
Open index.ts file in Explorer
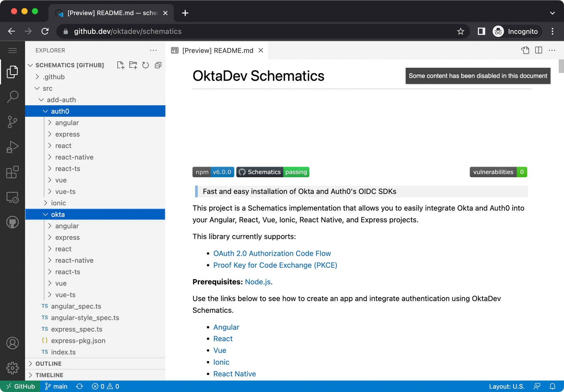point(63,352)
